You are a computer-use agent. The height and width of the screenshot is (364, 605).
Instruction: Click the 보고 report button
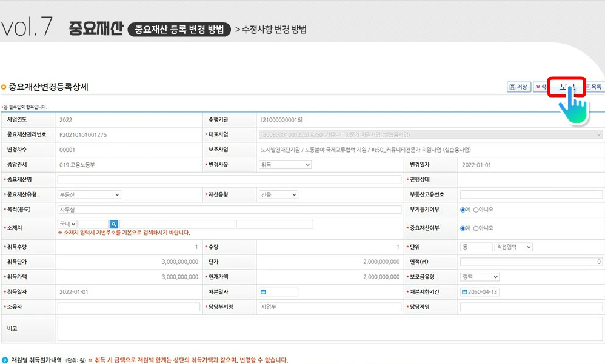point(566,87)
